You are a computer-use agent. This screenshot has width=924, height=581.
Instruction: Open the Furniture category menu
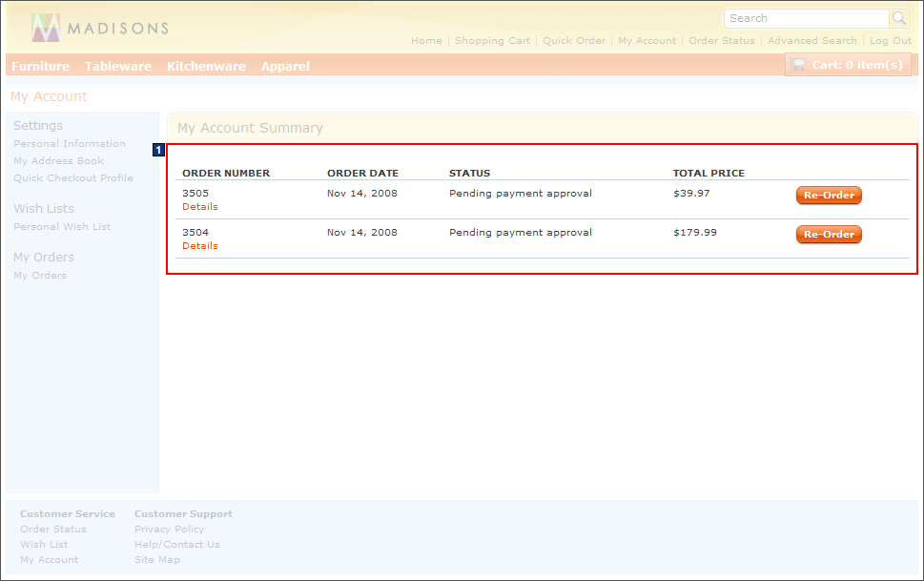(x=40, y=66)
